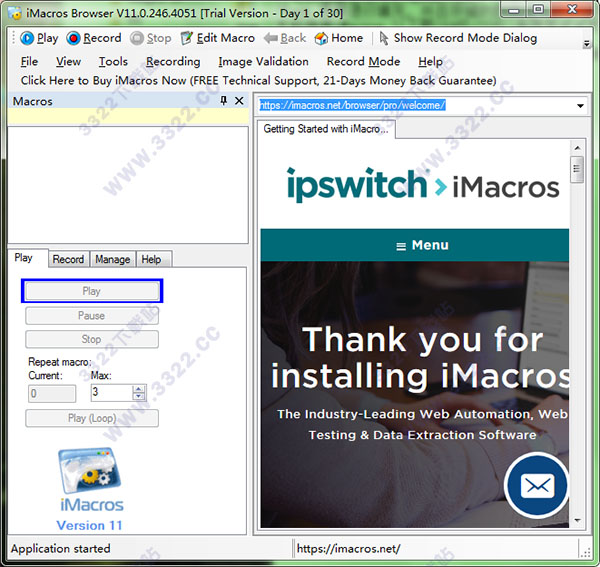Switch to the Record panel tab
The image size is (600, 567).
(x=68, y=259)
